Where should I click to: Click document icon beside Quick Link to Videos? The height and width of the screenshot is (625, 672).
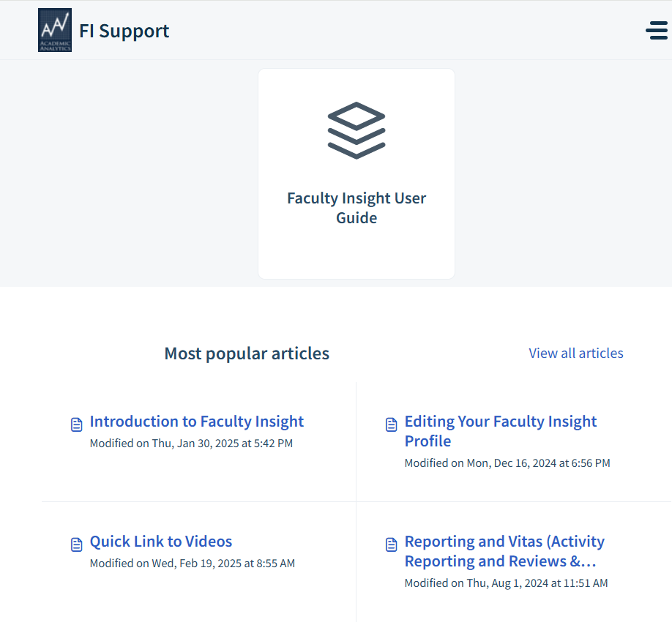click(76, 544)
